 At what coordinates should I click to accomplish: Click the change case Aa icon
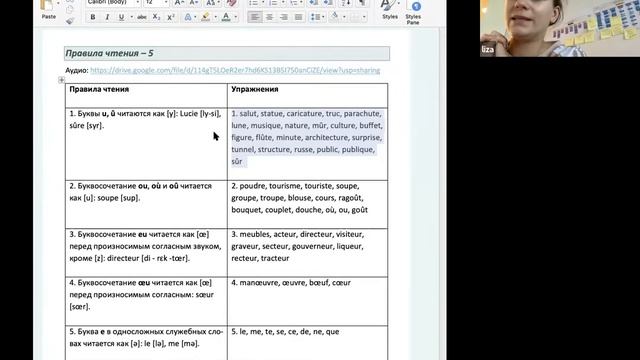210,3
